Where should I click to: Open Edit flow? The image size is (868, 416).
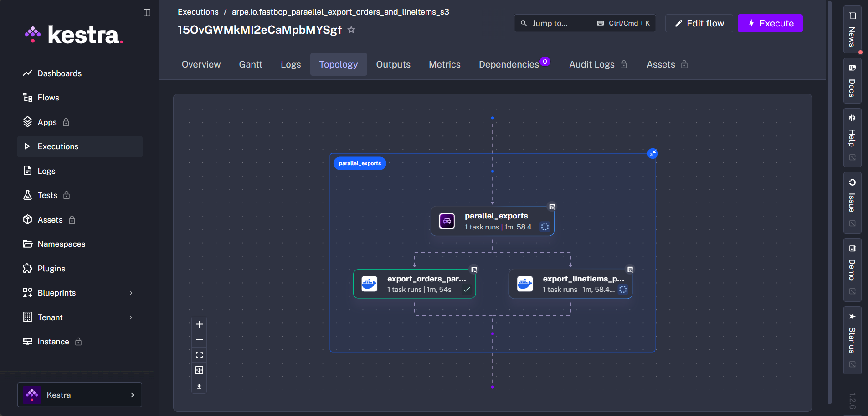click(698, 23)
